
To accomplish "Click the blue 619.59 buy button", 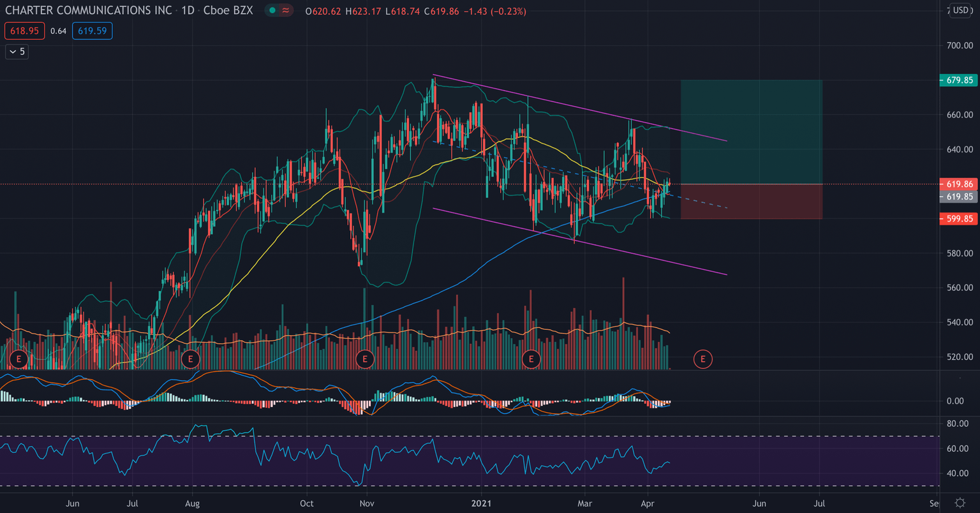I will (93, 31).
